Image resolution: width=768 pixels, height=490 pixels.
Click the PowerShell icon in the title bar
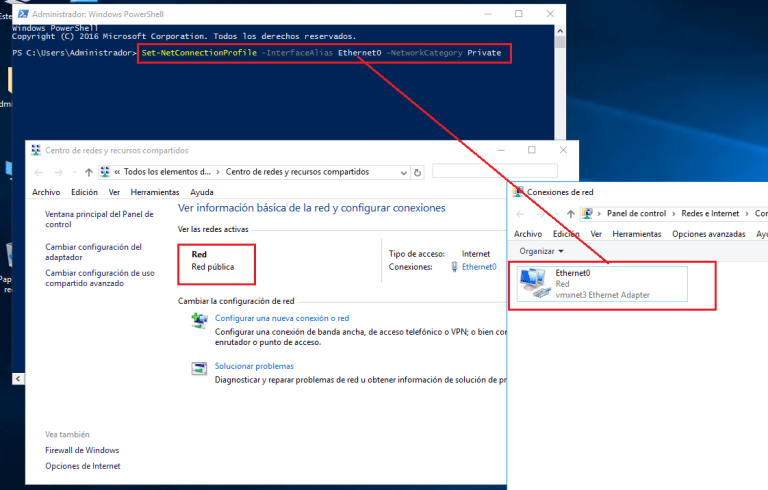[23, 14]
